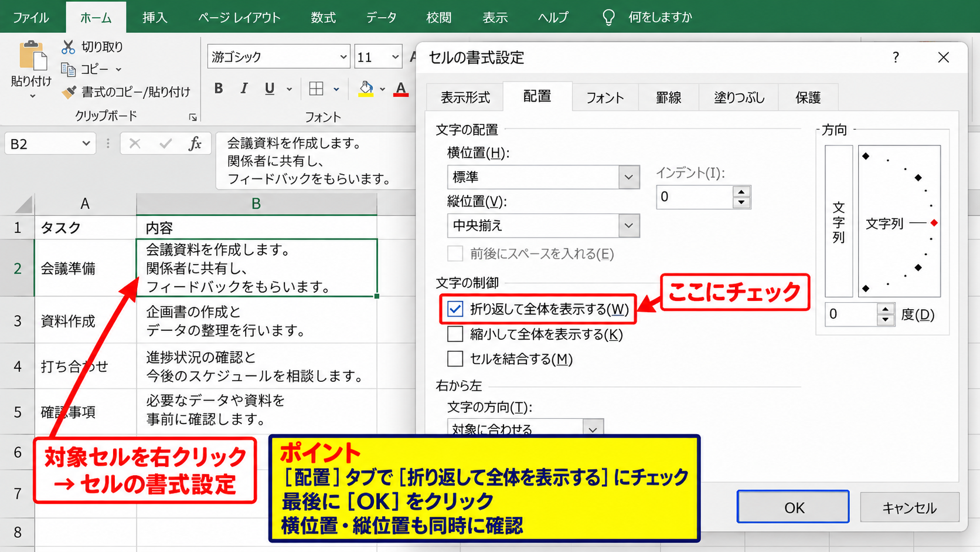
Task: Increase the orientation degree spinner
Action: tap(886, 309)
